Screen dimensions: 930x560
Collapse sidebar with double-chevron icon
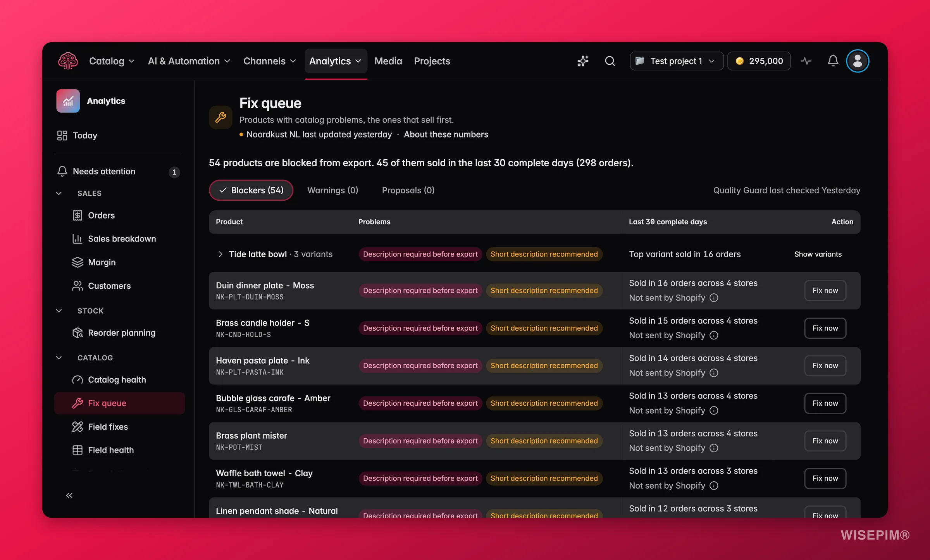tap(69, 495)
